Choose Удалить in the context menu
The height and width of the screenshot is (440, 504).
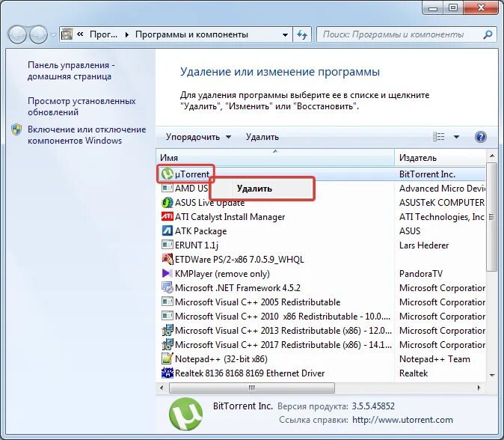[262, 189]
